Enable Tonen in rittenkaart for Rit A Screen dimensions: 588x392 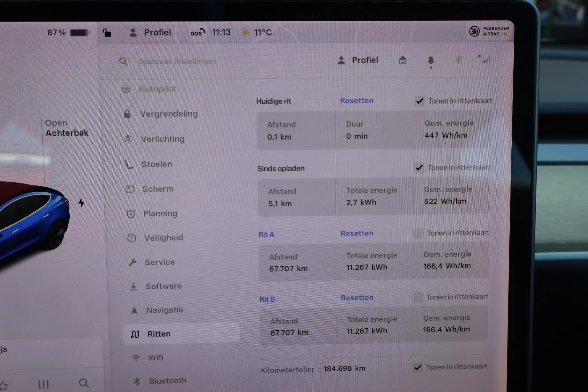click(x=418, y=233)
